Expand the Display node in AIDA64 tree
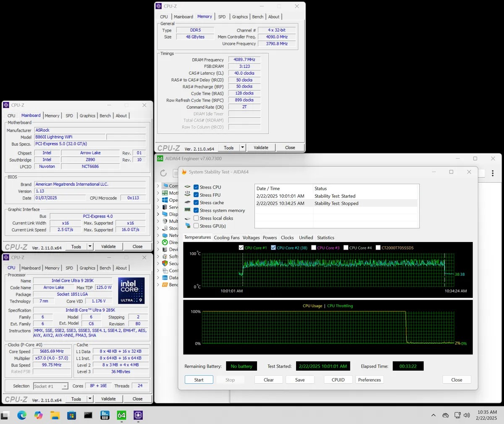This screenshot has height=424, width=504. click(158, 214)
